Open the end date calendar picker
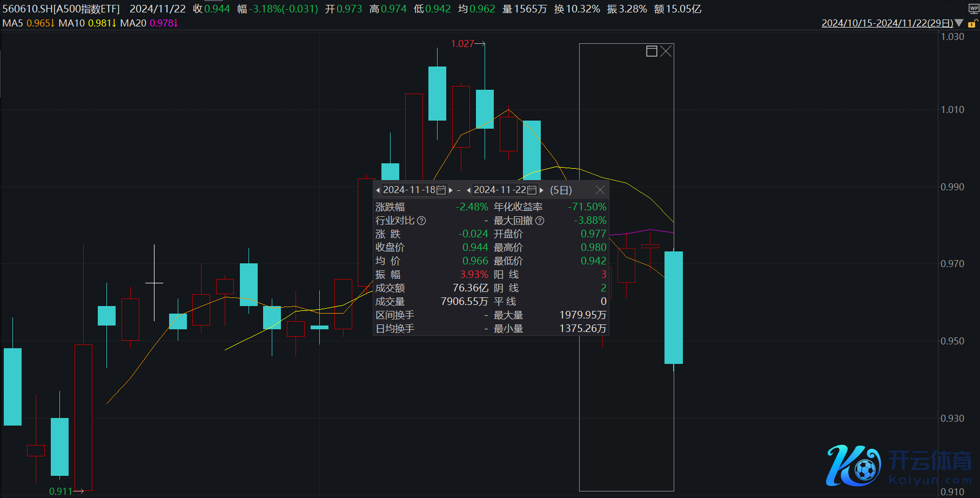The width and height of the screenshot is (980, 498). pos(532,190)
